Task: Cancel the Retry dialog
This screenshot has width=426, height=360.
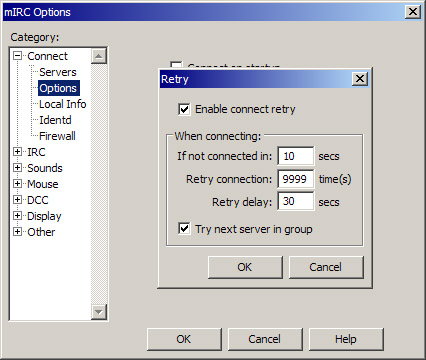Action: (326, 267)
